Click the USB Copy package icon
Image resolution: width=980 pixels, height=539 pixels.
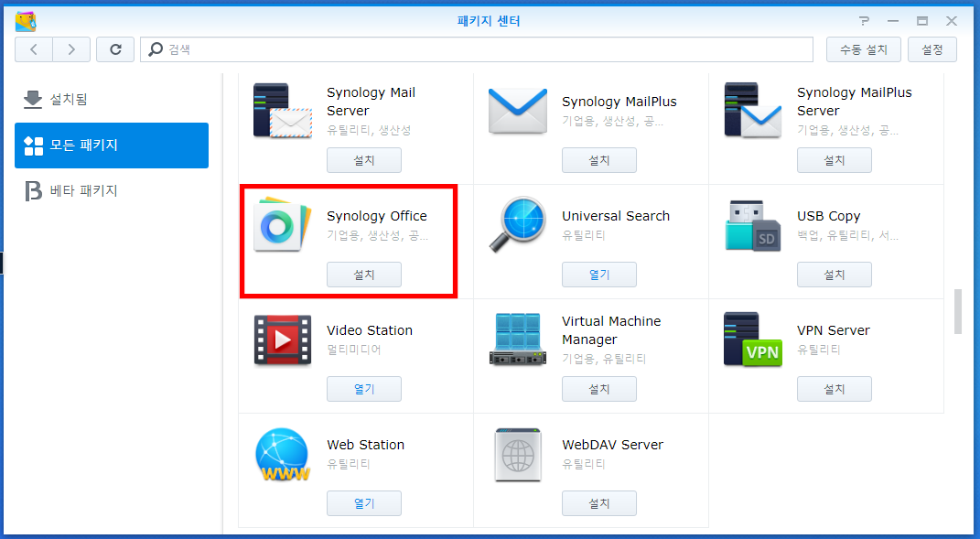(752, 225)
